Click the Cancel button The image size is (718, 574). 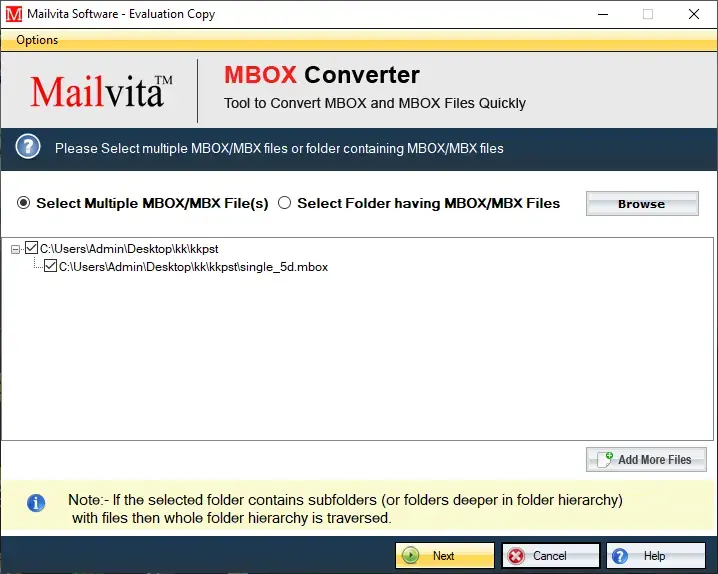(550, 556)
